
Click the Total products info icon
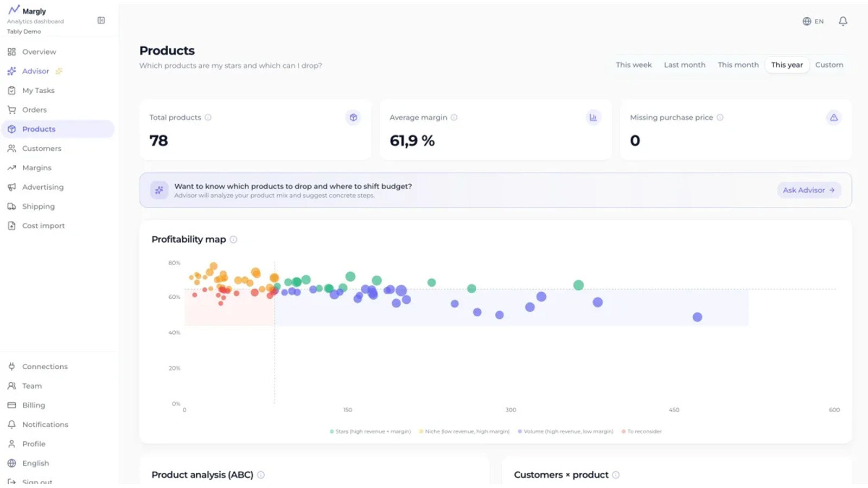tap(208, 117)
